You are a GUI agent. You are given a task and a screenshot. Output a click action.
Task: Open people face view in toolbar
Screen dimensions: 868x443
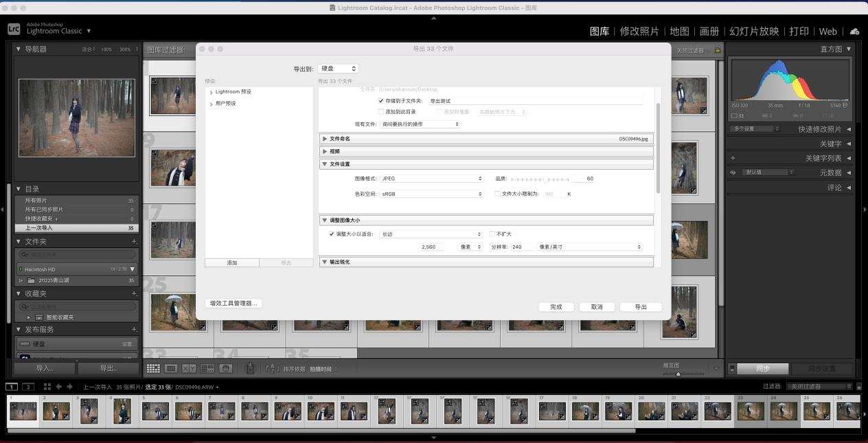pos(225,369)
